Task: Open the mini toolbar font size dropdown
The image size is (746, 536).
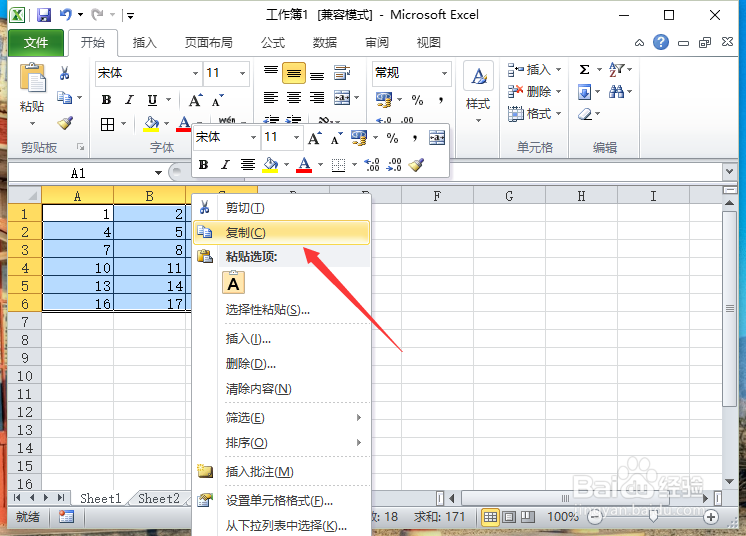Action: tap(296, 137)
